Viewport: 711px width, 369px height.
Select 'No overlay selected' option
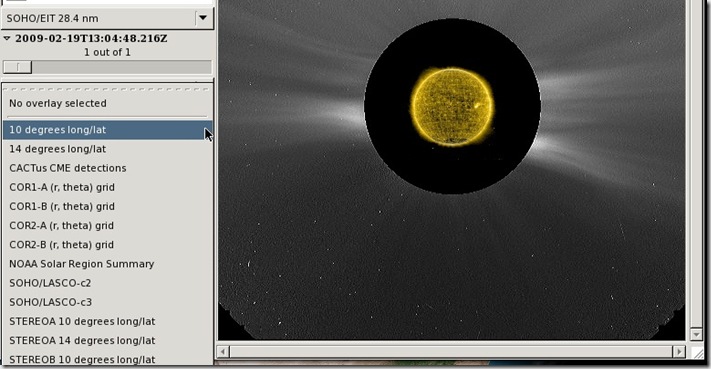[x=107, y=103]
